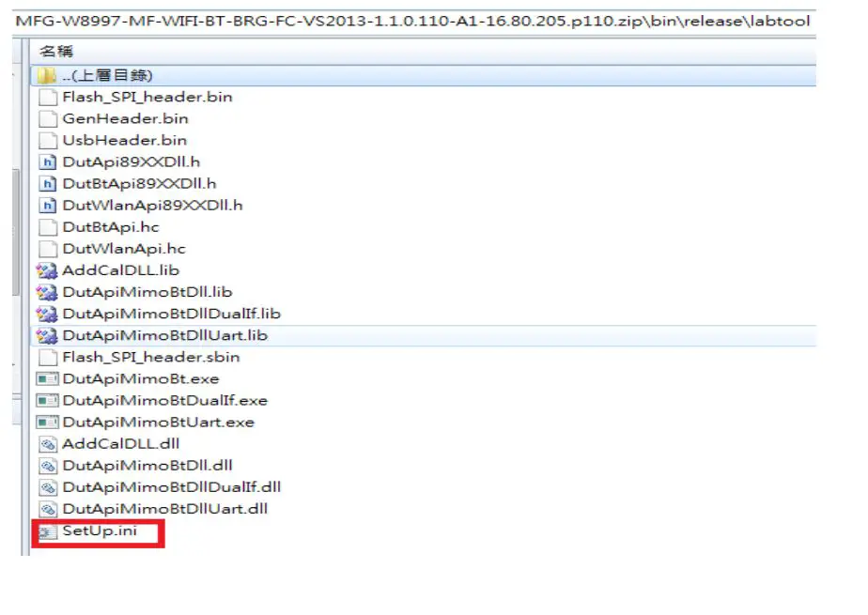Select the DutApiMimoBtDualIf.exe file name

coord(165,400)
